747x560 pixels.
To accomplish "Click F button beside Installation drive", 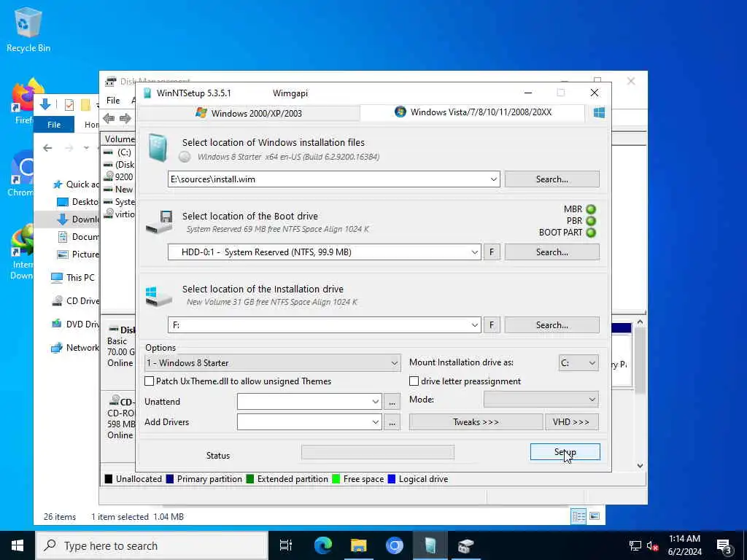I will [492, 324].
